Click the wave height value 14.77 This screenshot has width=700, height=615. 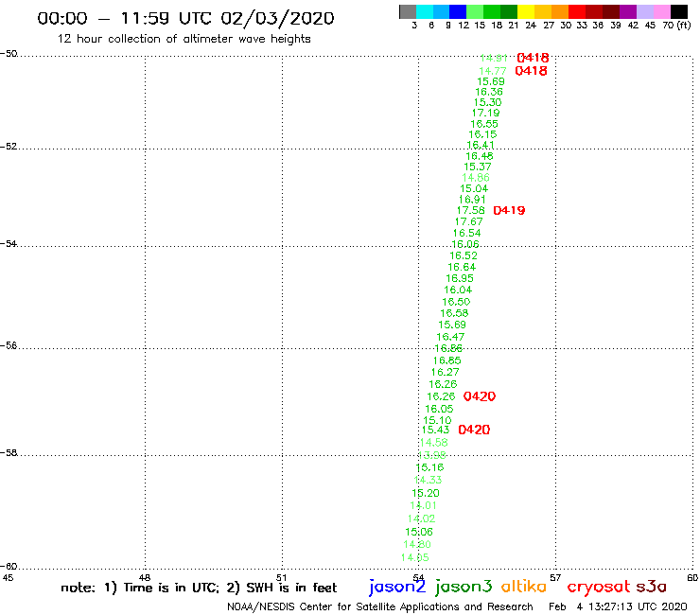tap(493, 71)
